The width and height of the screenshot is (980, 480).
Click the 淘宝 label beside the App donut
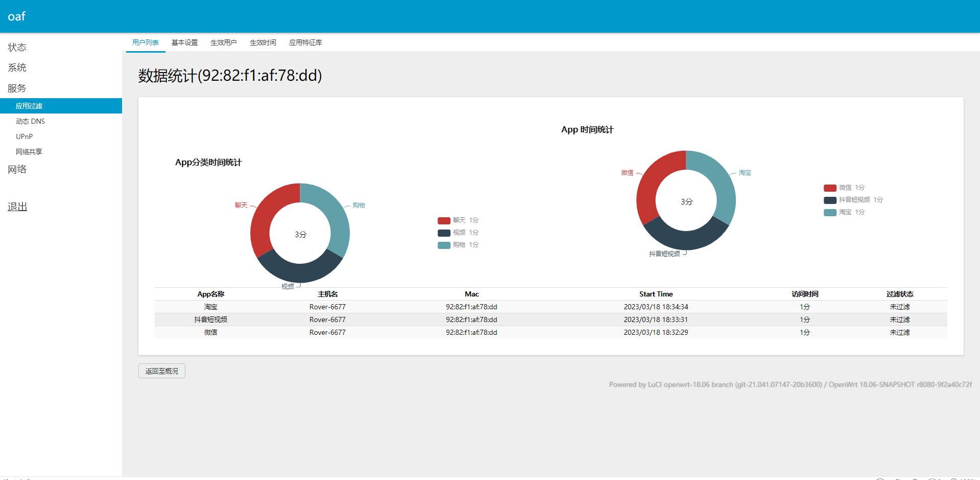coord(745,172)
